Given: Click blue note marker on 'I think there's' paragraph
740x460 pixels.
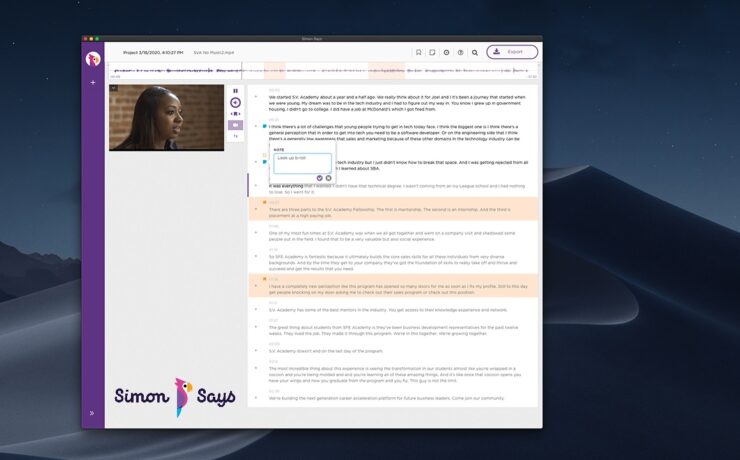Looking at the screenshot, I should tap(264, 126).
